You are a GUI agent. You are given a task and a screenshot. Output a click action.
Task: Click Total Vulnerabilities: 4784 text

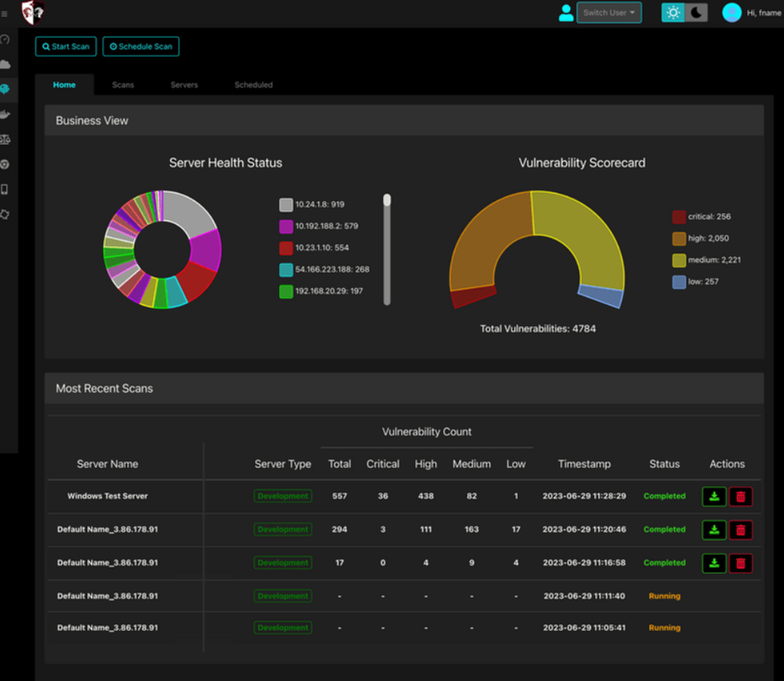click(538, 329)
